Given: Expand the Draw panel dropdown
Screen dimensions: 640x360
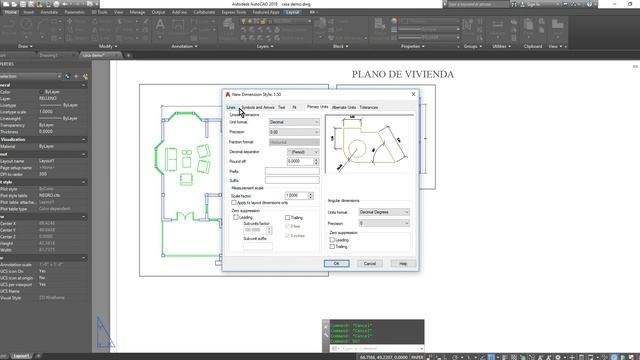Looking at the screenshot, I should pyautogui.click(x=25, y=47).
